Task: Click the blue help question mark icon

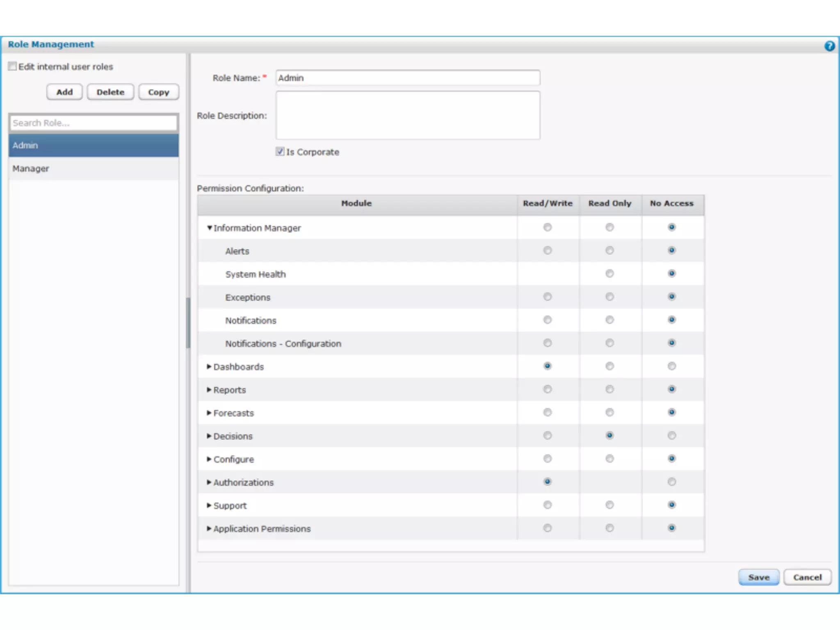Action: [x=829, y=46]
